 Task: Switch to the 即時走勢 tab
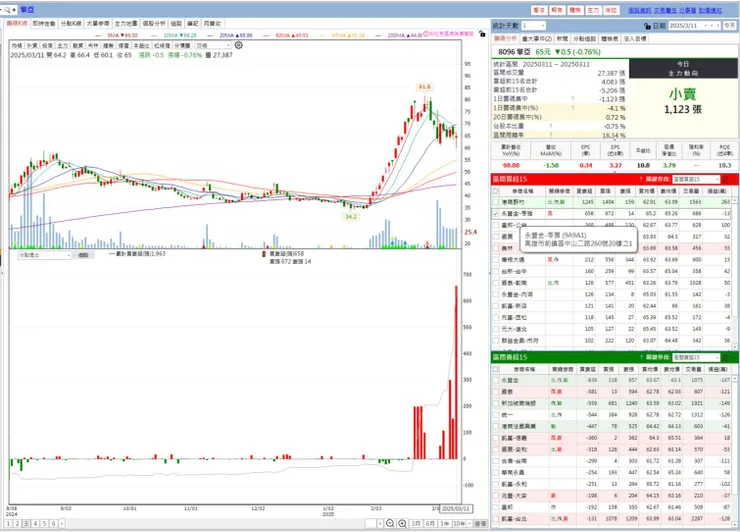44,23
